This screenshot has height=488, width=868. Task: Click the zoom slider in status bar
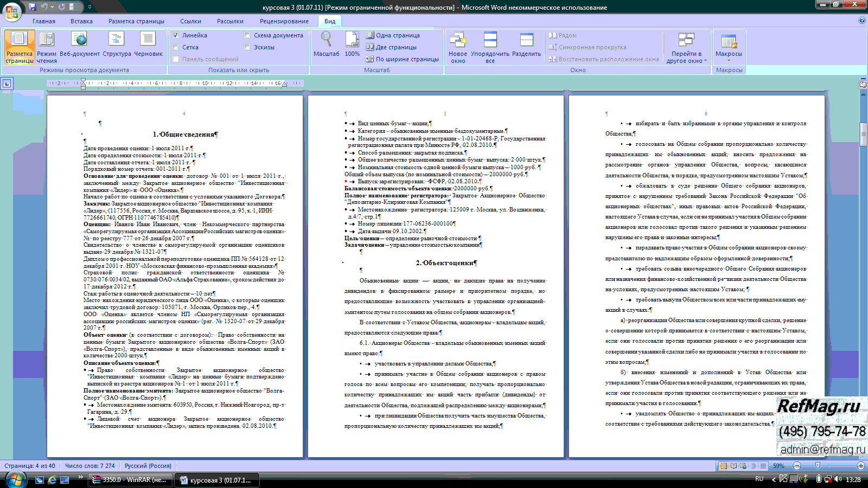[818, 466]
